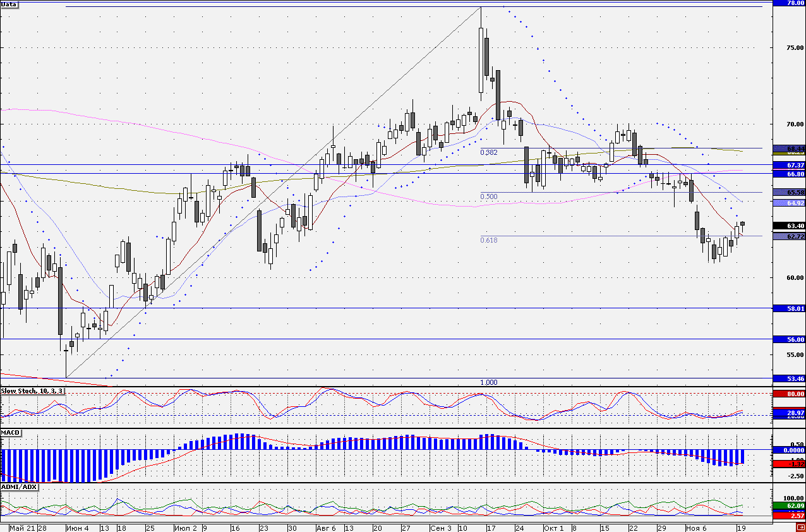The width and height of the screenshot is (806, 532).
Task: Click the green 62.09 ADX value tag
Action: click(x=789, y=506)
